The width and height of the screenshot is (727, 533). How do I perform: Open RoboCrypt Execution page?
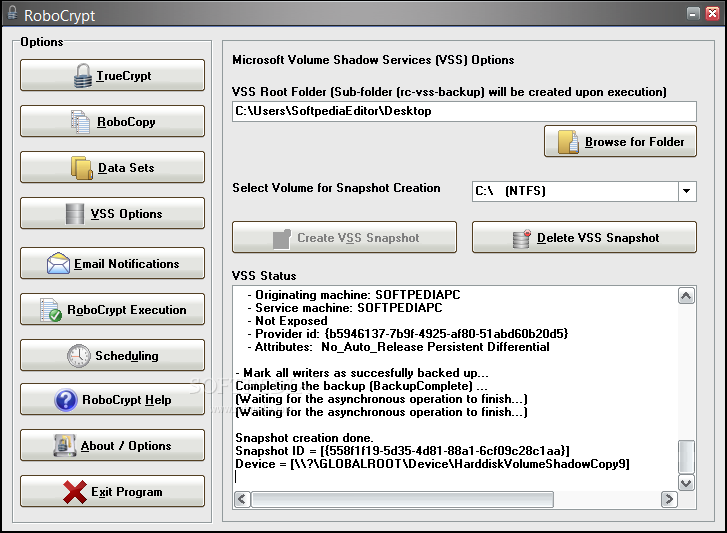click(112, 309)
